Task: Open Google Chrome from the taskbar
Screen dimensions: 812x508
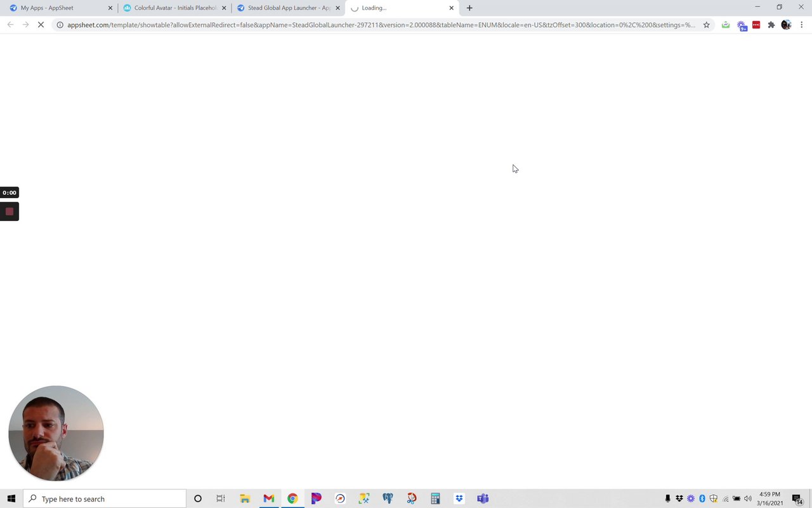Action: coord(292,498)
